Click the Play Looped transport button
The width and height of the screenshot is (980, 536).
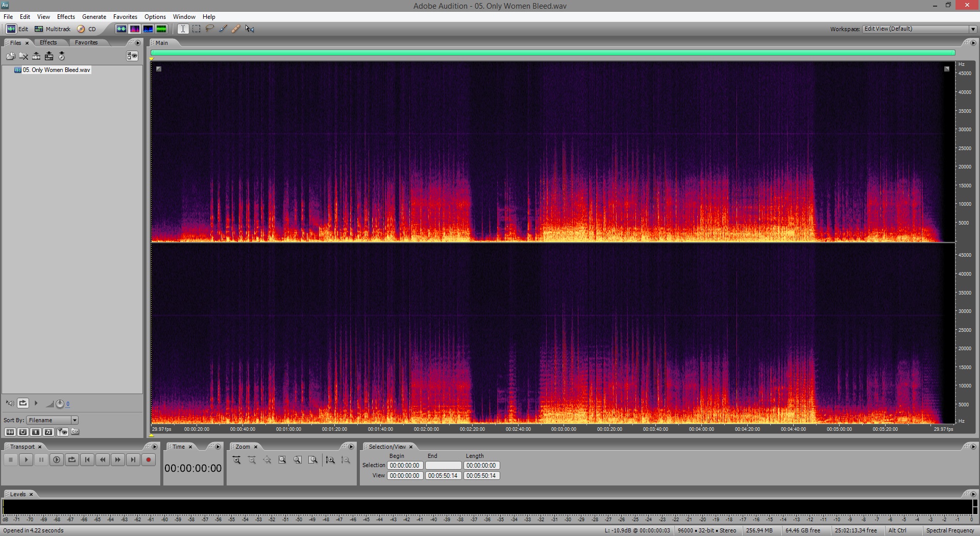(71, 460)
